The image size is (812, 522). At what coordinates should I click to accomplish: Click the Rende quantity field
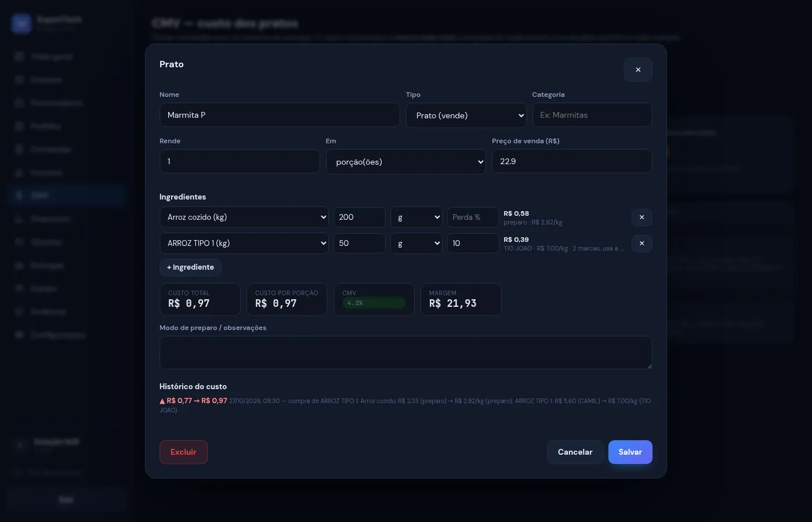(240, 162)
